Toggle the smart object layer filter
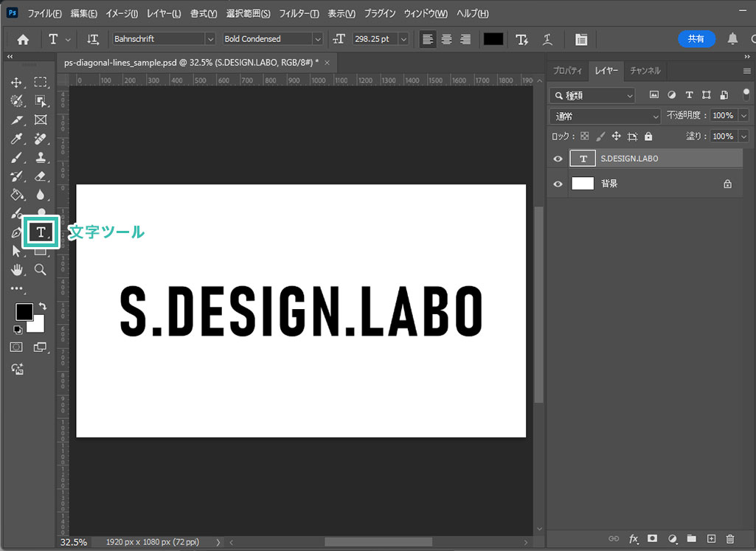The height and width of the screenshot is (551, 756). tap(724, 95)
